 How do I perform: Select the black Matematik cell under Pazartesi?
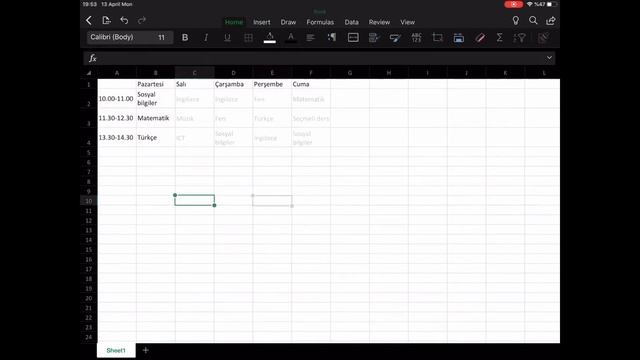tap(156, 118)
